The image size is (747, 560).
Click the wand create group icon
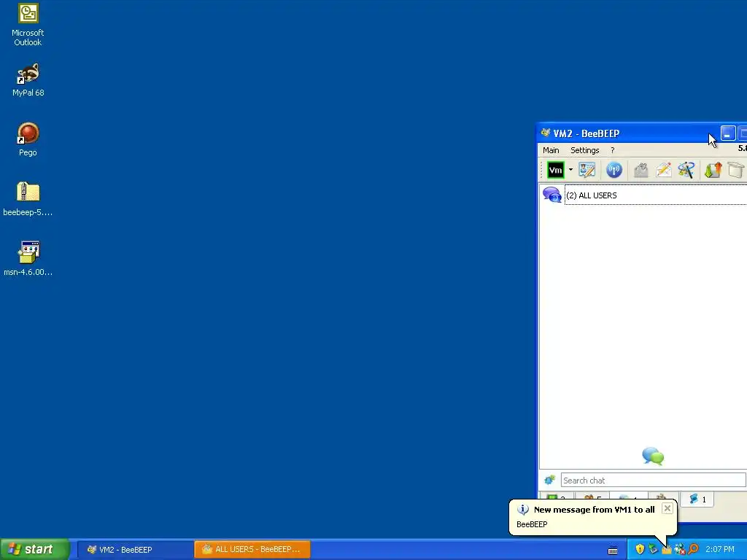686,170
